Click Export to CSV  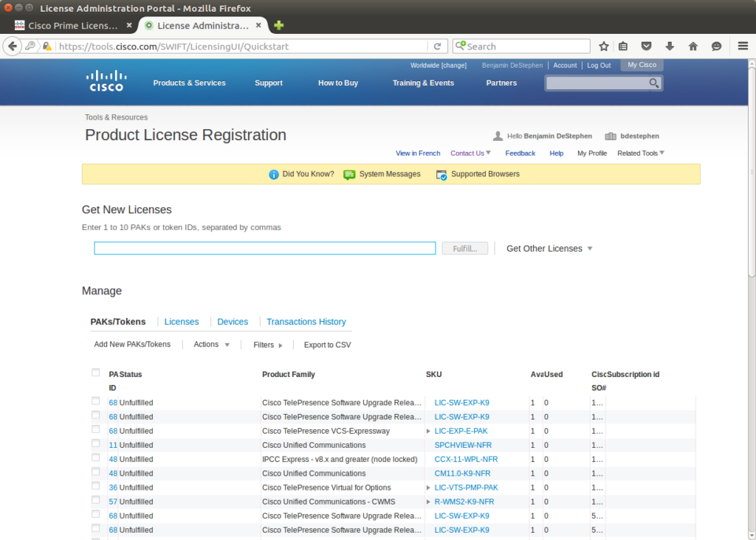(x=327, y=345)
